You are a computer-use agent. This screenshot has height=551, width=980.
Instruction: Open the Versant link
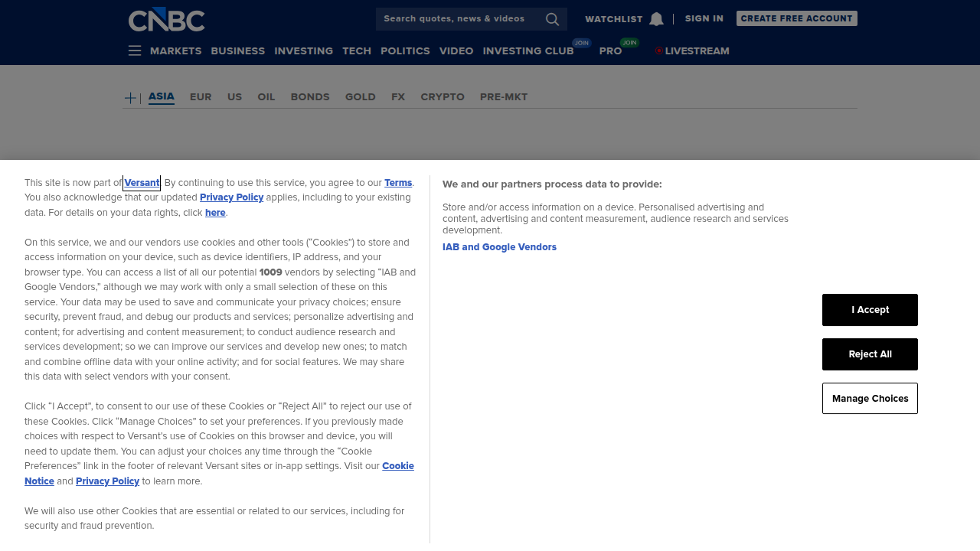pos(142,183)
